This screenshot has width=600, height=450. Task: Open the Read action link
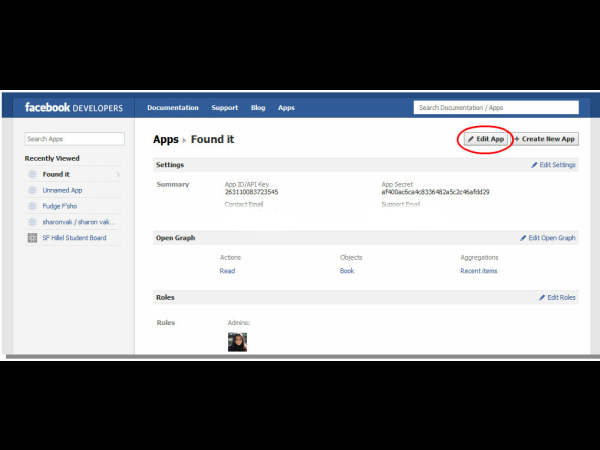[227, 271]
